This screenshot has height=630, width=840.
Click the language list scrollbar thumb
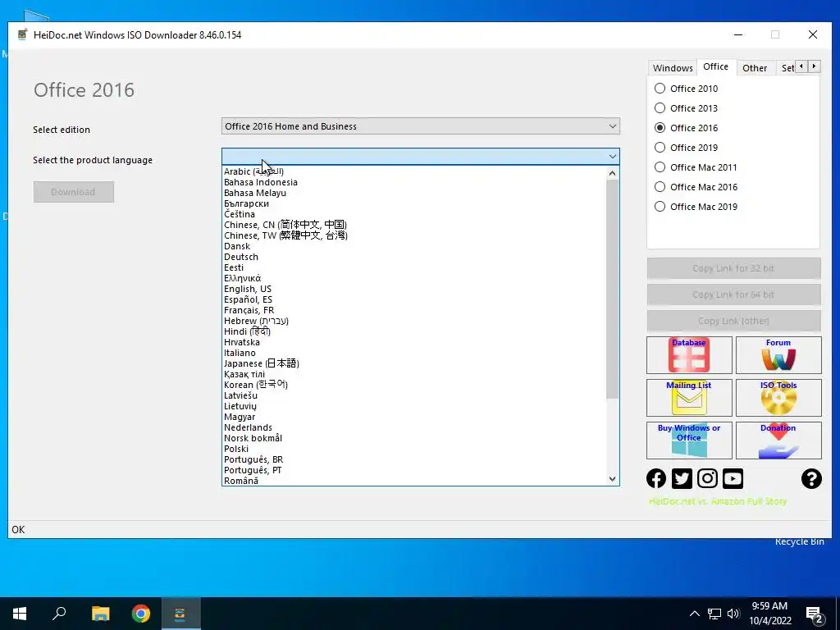click(x=612, y=290)
